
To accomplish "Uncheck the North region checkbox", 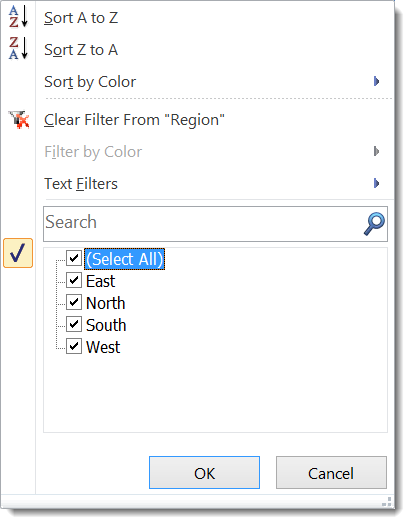I will 74,302.
